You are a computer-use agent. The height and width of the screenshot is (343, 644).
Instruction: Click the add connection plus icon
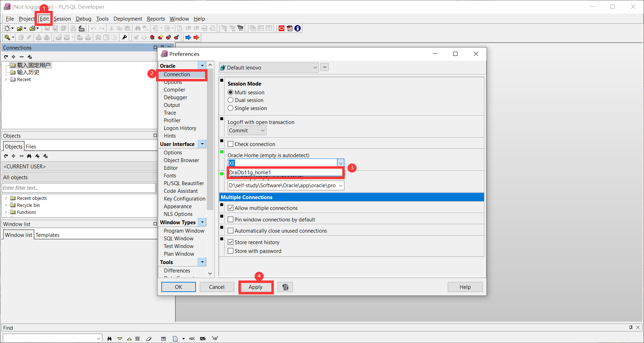coord(14,57)
